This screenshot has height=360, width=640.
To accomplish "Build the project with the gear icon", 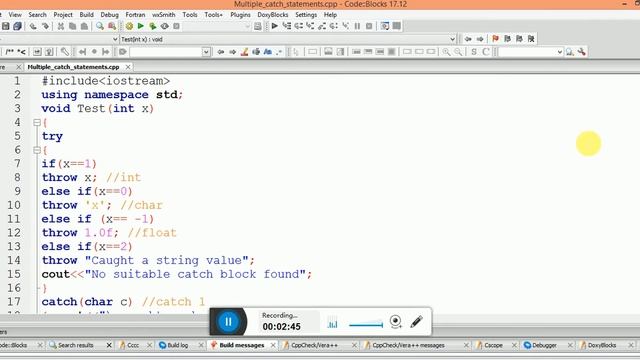I will [129, 26].
